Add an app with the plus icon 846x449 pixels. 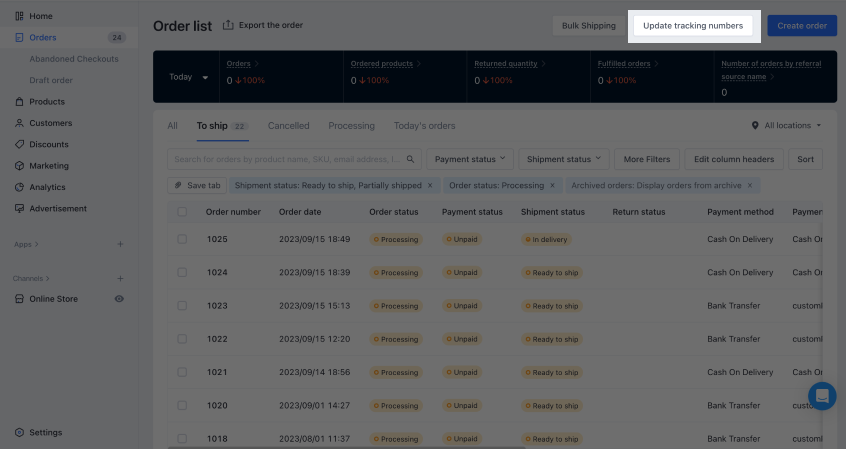pos(120,244)
